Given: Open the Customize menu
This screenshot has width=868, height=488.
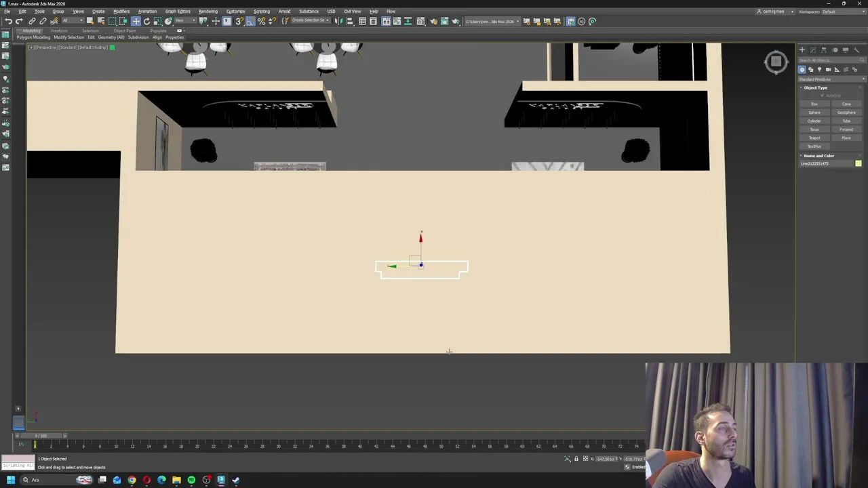Looking at the screenshot, I should [x=235, y=11].
